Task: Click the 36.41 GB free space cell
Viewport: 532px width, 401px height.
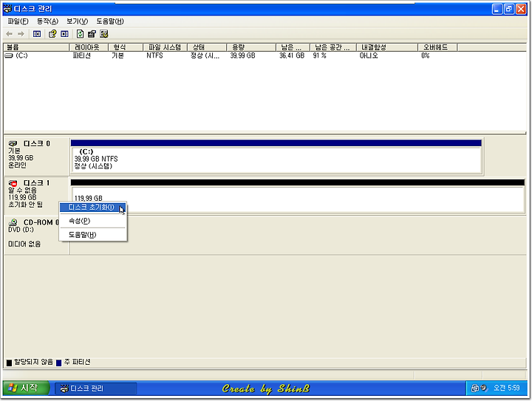Action: click(292, 55)
